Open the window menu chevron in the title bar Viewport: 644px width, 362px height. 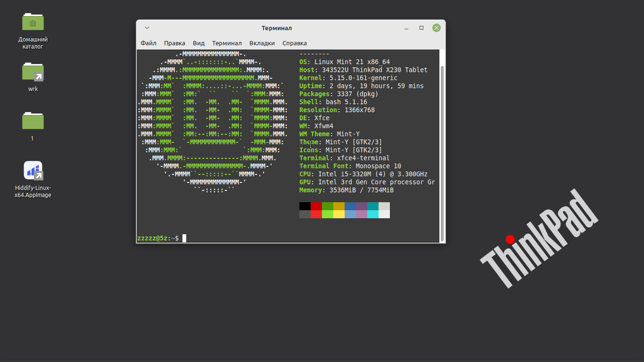click(147, 28)
